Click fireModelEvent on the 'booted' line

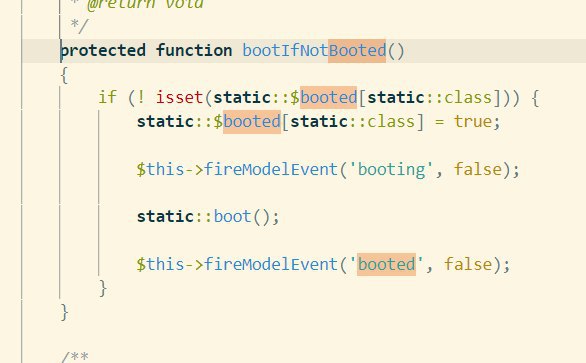(x=271, y=264)
